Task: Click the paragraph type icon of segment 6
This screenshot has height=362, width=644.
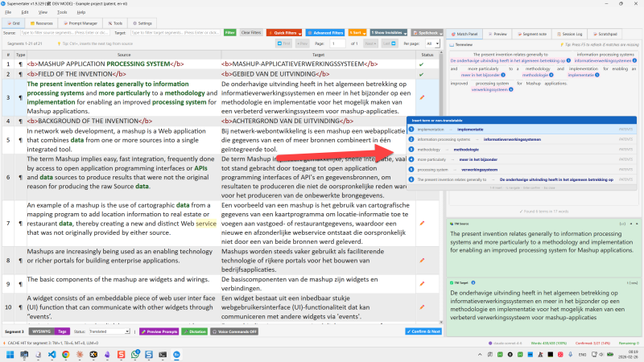Action: point(21,177)
